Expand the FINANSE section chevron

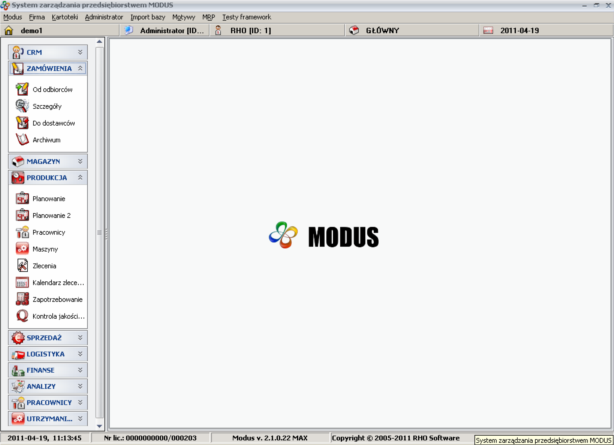coord(80,370)
